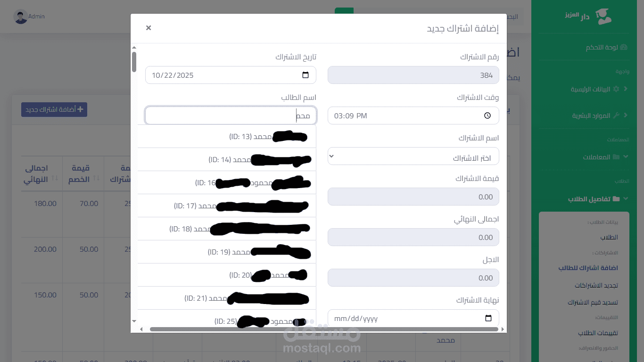Open the تجديد الاشتراكات sidebar link
Image resolution: width=644 pixels, height=362 pixels.
(596, 285)
